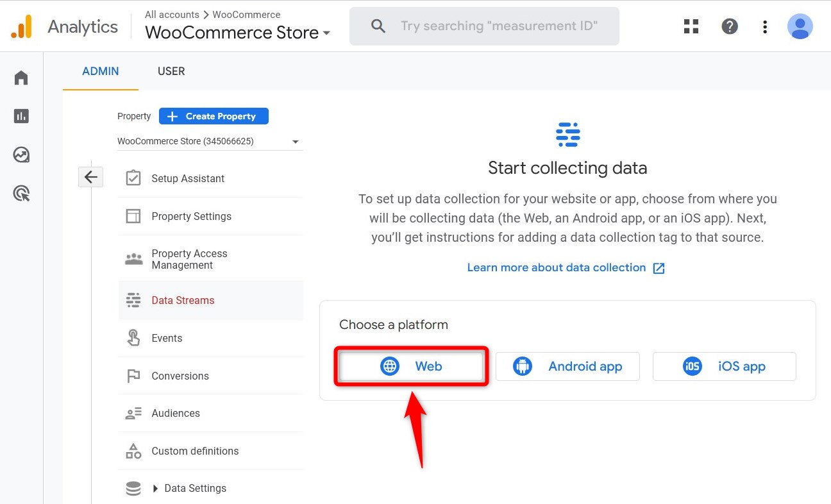Expand the WooCommerce Store (345066625) property selector
831x504 pixels.
(x=210, y=141)
